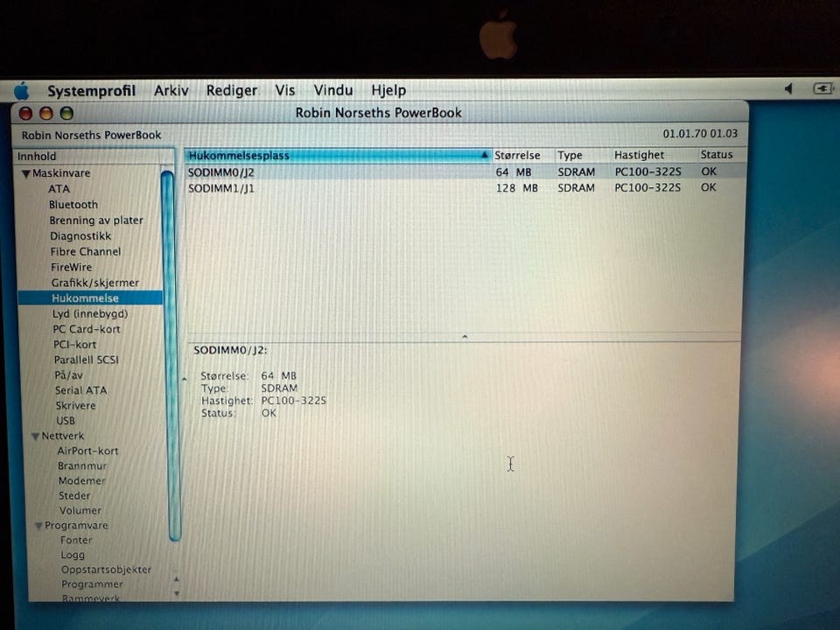
Task: Select AirPort-kort in the sidebar
Action: (x=87, y=451)
